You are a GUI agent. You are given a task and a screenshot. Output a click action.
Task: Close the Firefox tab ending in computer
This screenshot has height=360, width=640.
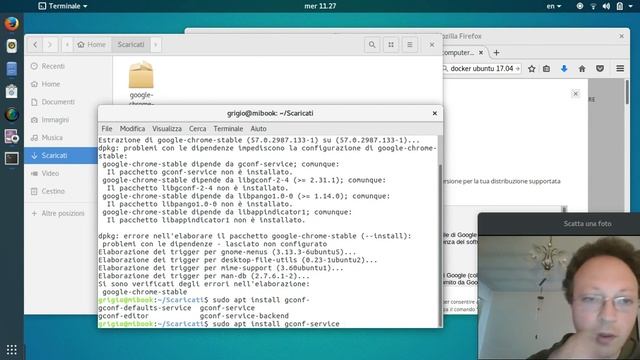click(x=481, y=53)
